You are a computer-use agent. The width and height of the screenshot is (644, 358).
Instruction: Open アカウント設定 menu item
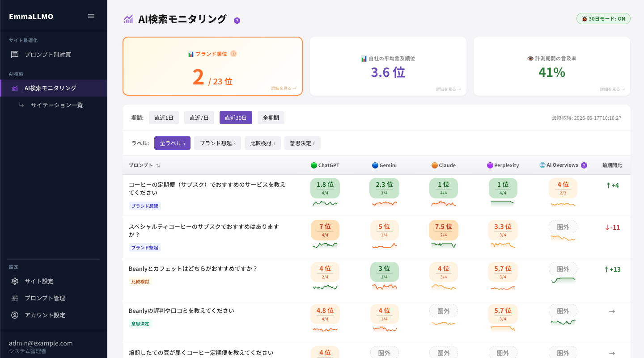click(54, 315)
